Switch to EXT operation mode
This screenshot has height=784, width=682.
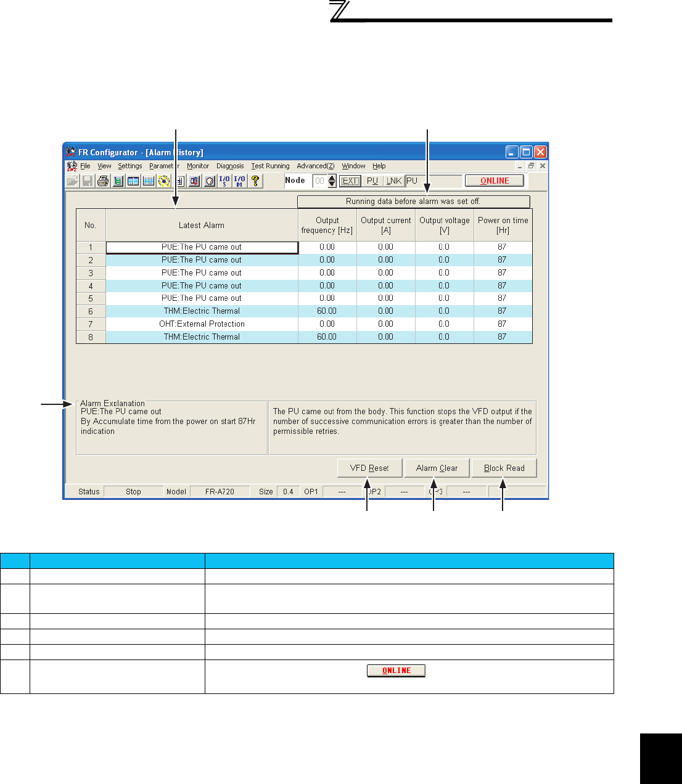tap(350, 181)
